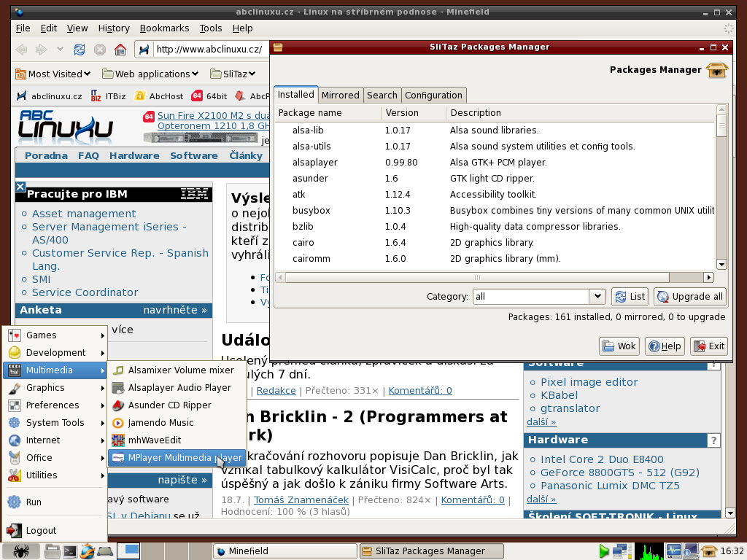The image size is (747, 560).
Task: Expand the SliTaz bookmark folder
Action: click(x=233, y=74)
